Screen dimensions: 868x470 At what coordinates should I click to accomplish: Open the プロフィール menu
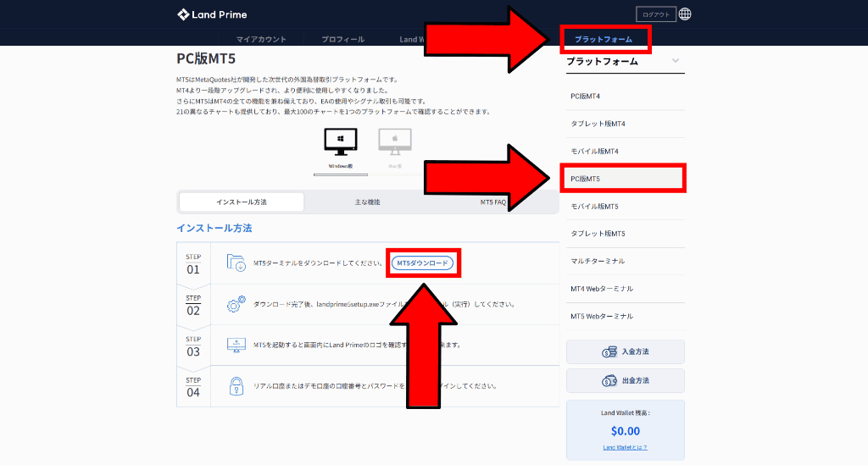(343, 39)
